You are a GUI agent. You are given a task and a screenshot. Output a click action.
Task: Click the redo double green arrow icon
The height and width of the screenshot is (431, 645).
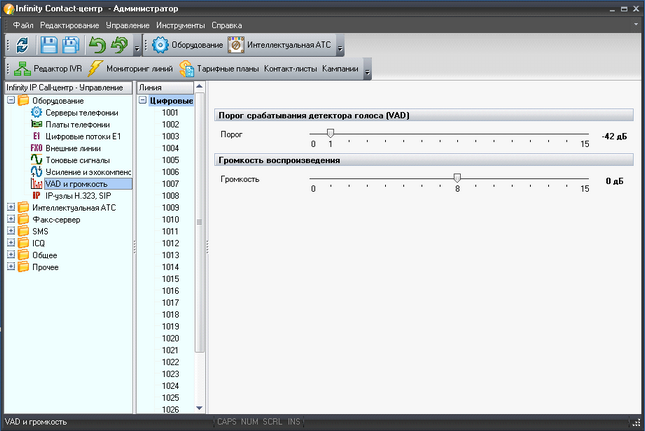click(119, 45)
